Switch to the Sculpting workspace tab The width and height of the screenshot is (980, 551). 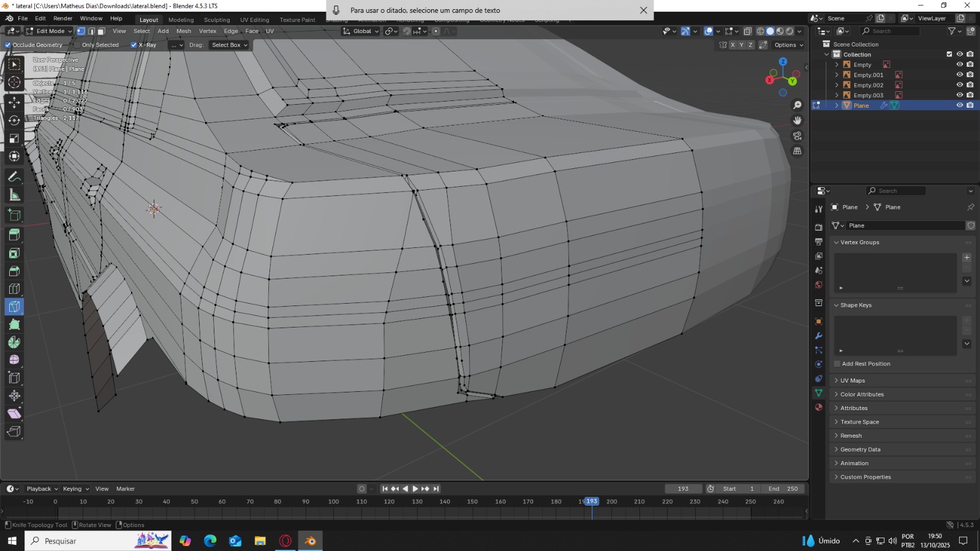click(x=217, y=20)
